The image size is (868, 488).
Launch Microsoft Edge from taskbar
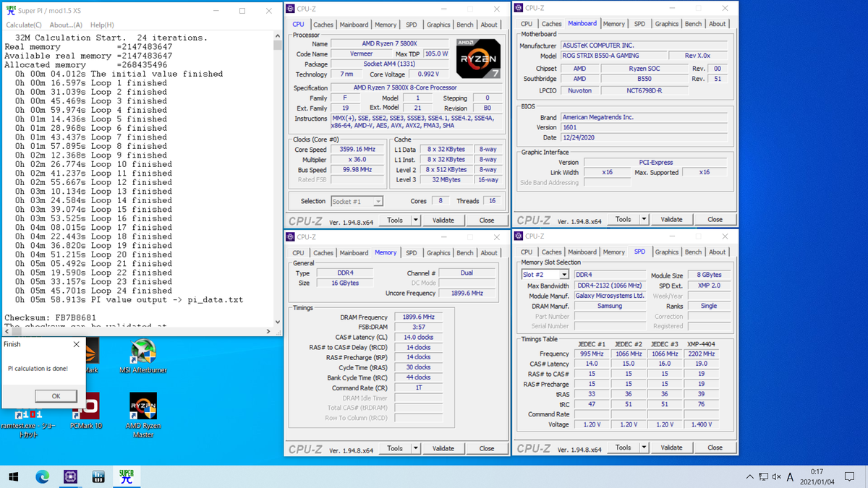(42, 476)
